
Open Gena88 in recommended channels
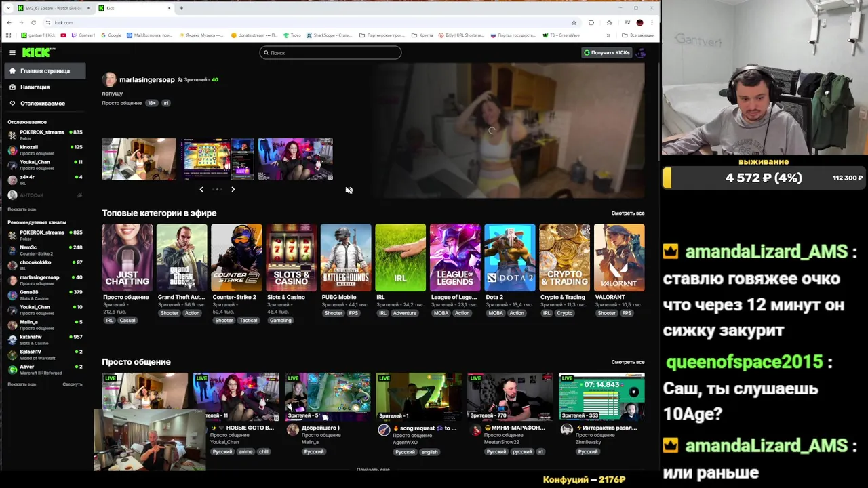45,295
